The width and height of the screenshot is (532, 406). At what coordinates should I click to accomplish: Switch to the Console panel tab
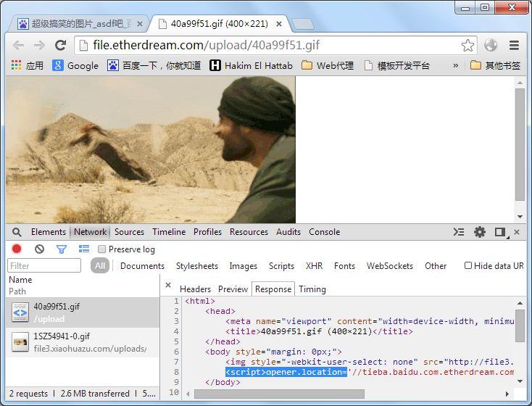click(x=324, y=232)
